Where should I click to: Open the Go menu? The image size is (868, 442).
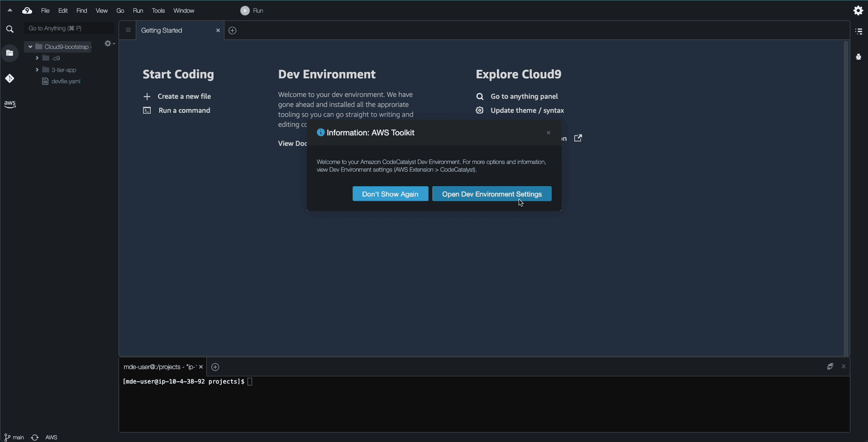(120, 10)
